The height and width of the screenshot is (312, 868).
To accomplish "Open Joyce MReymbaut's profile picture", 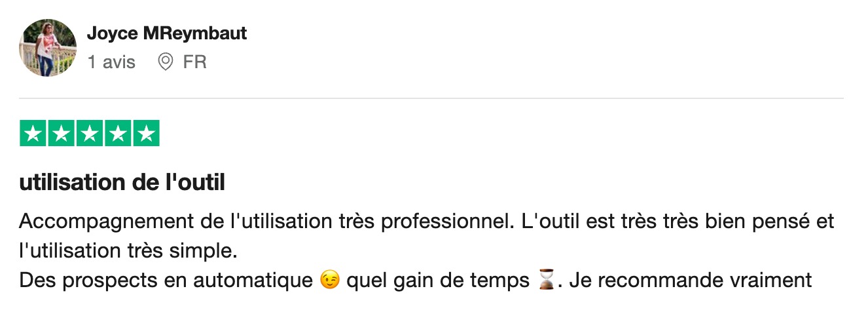I will (x=48, y=48).
